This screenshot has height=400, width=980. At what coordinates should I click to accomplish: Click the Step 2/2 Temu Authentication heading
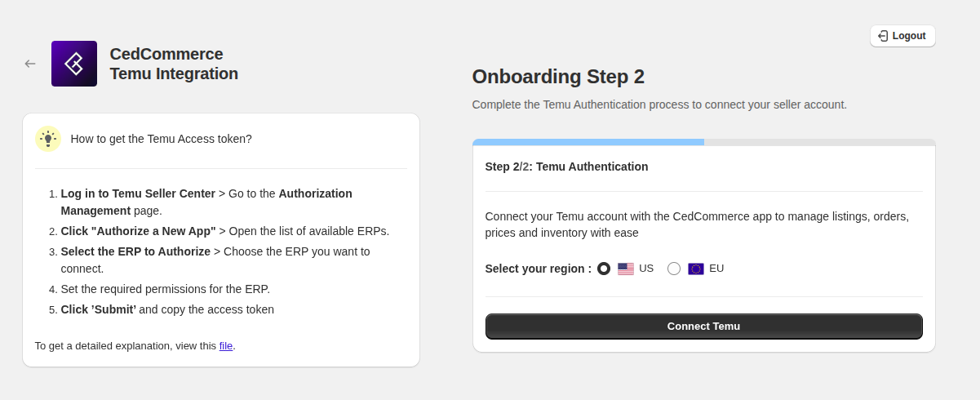566,167
